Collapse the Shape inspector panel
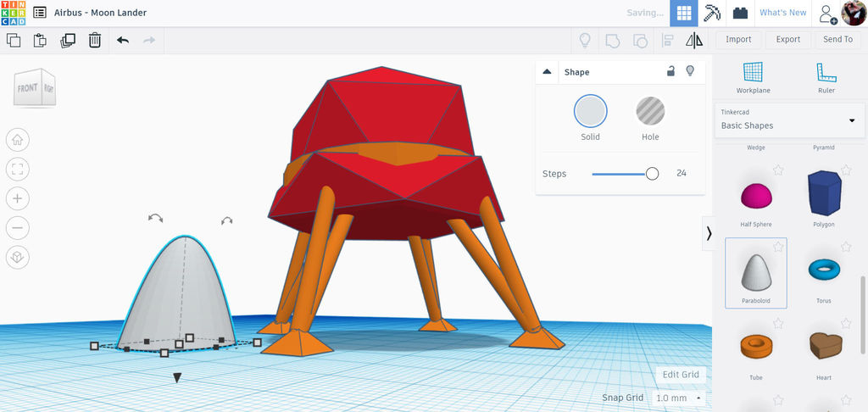This screenshot has height=412, width=868. [547, 71]
